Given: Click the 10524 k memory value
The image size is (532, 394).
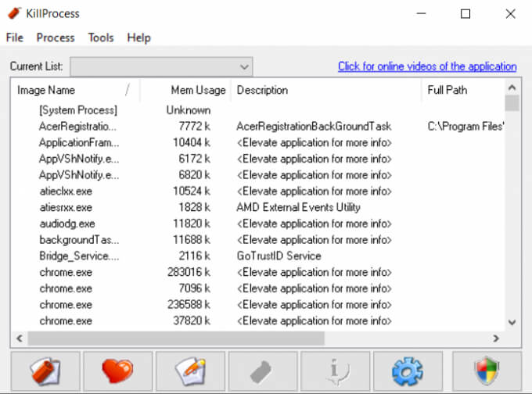Looking at the screenshot, I should pyautogui.click(x=192, y=192).
